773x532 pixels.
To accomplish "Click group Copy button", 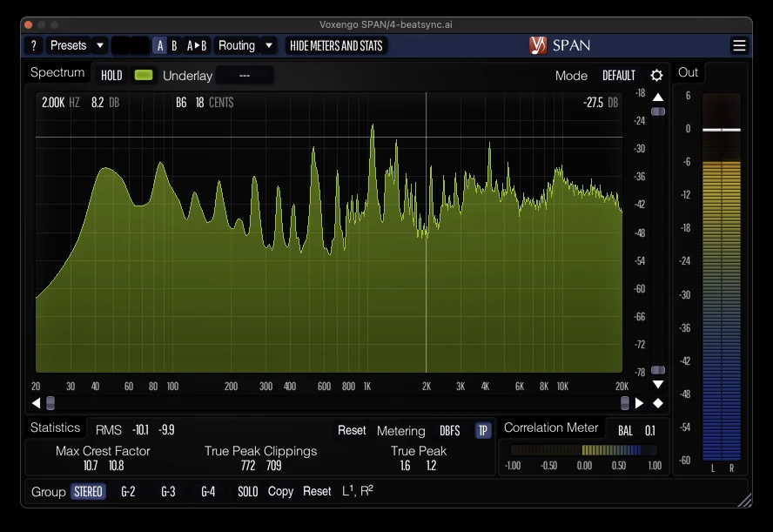I will (x=280, y=492).
